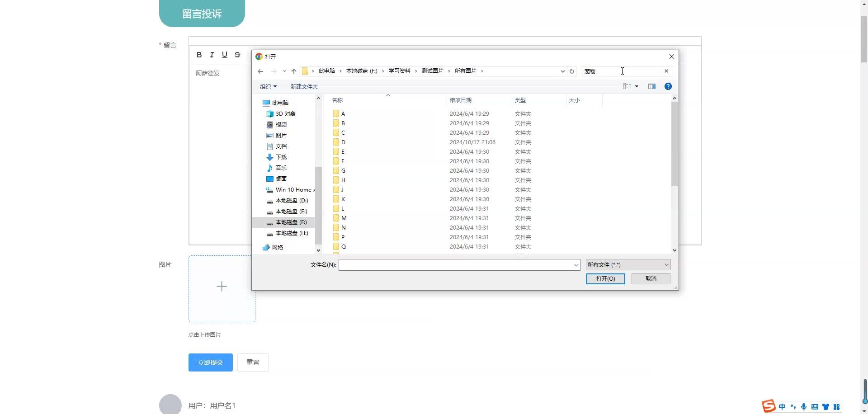This screenshot has width=868, height=414.
Task: Sort by 大小 column header
Action: 574,100
